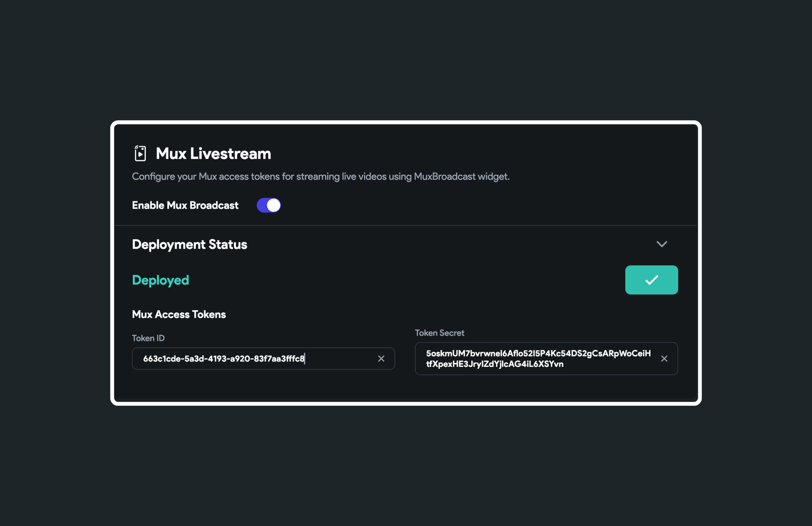
Task: Clear the Token Secret field
Action: tap(664, 359)
